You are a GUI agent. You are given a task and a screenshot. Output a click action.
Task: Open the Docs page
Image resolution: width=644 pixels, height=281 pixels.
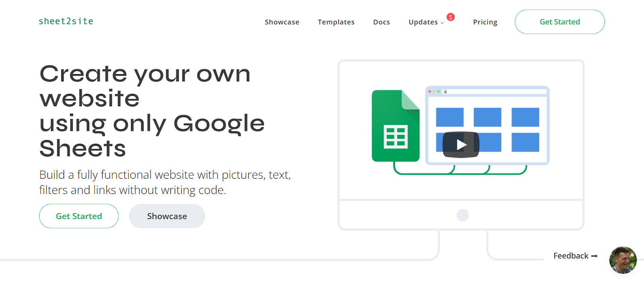click(x=382, y=22)
